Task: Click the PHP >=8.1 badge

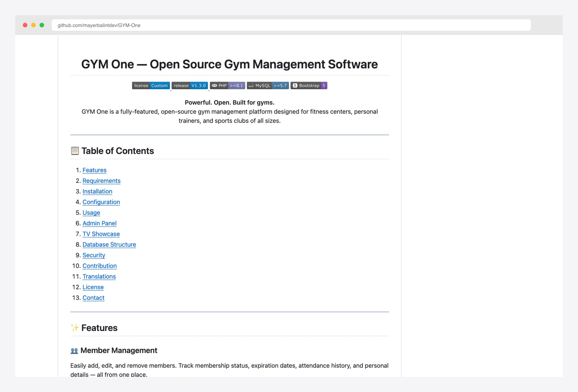Action: click(x=227, y=85)
